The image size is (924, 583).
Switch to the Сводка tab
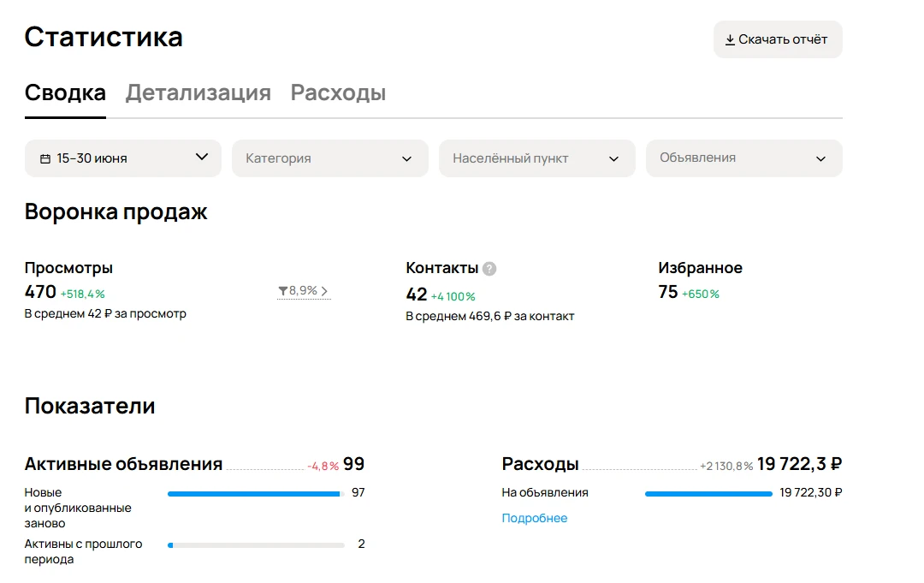point(65,92)
